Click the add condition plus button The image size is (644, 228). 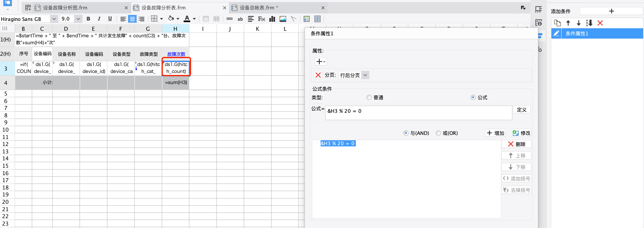click(x=611, y=11)
